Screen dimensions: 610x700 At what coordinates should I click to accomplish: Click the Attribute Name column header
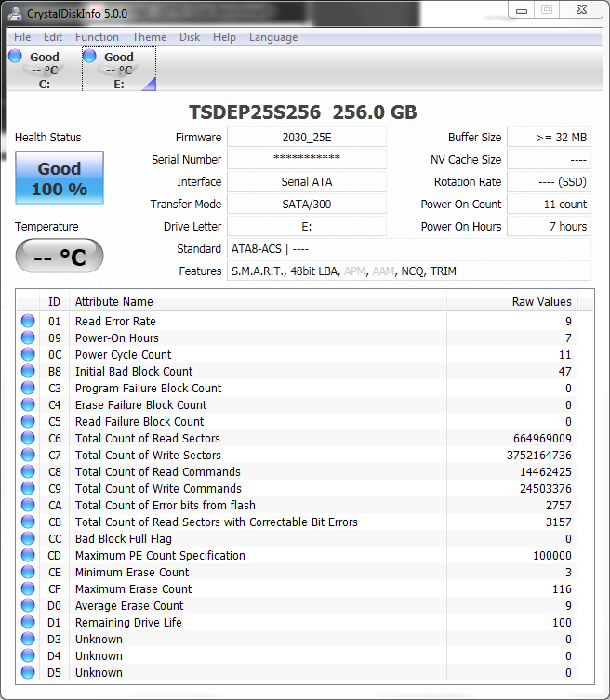(x=114, y=302)
